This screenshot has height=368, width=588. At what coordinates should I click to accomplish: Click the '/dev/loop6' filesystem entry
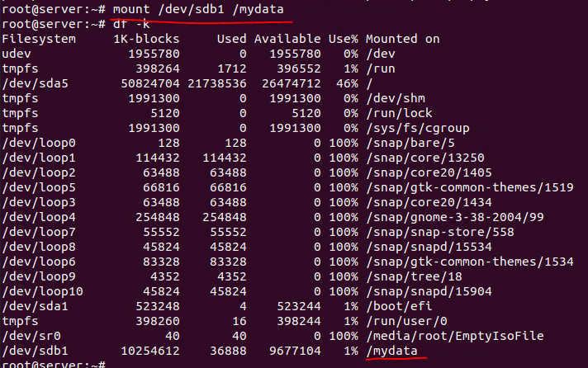tap(39, 262)
